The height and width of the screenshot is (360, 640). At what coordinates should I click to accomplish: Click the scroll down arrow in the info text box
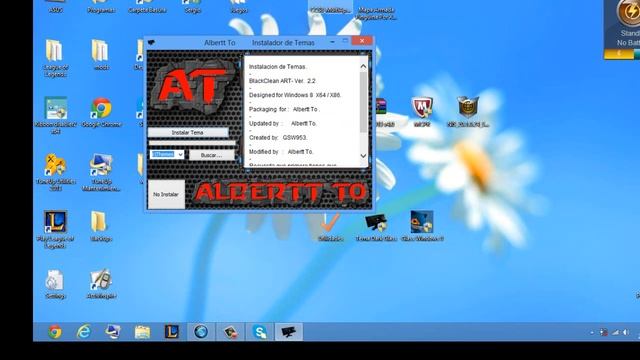click(x=363, y=156)
